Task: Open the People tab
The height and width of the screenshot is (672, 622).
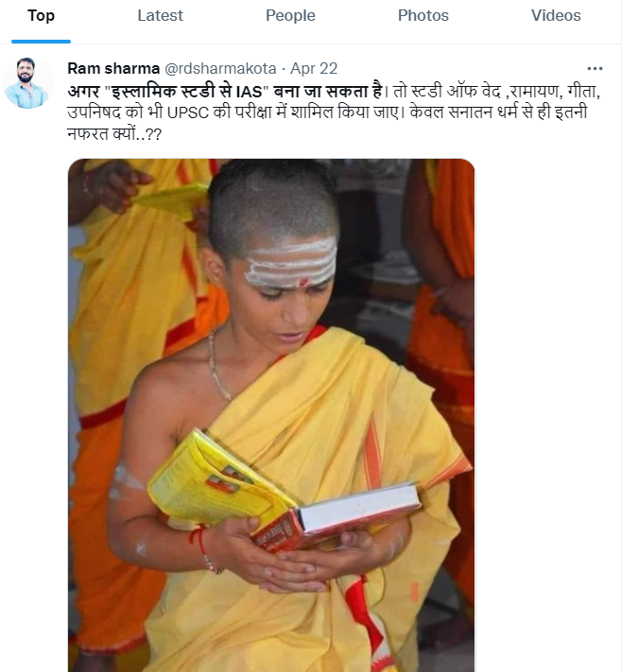Action: pos(290,15)
